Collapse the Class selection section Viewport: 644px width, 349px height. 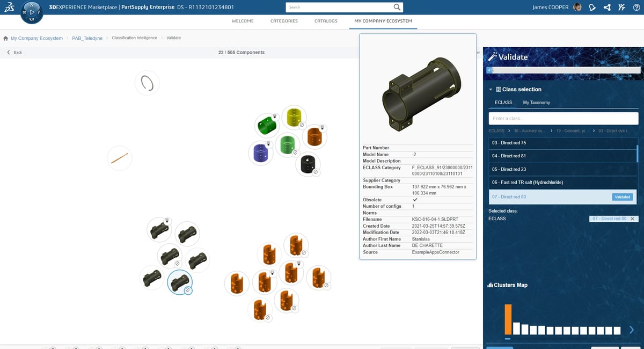(491, 90)
